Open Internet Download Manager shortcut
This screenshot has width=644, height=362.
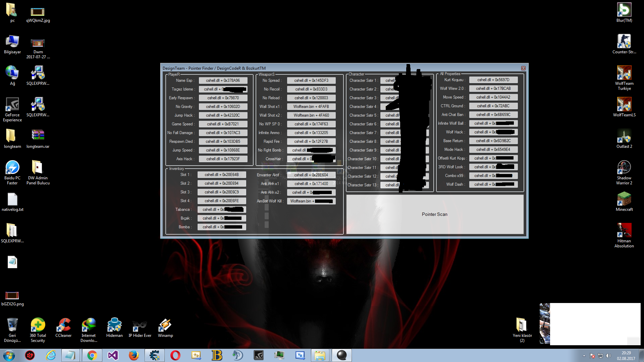[x=89, y=330]
